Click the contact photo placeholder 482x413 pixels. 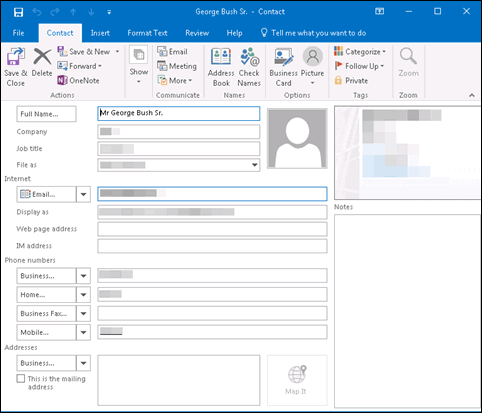pyautogui.click(x=297, y=138)
